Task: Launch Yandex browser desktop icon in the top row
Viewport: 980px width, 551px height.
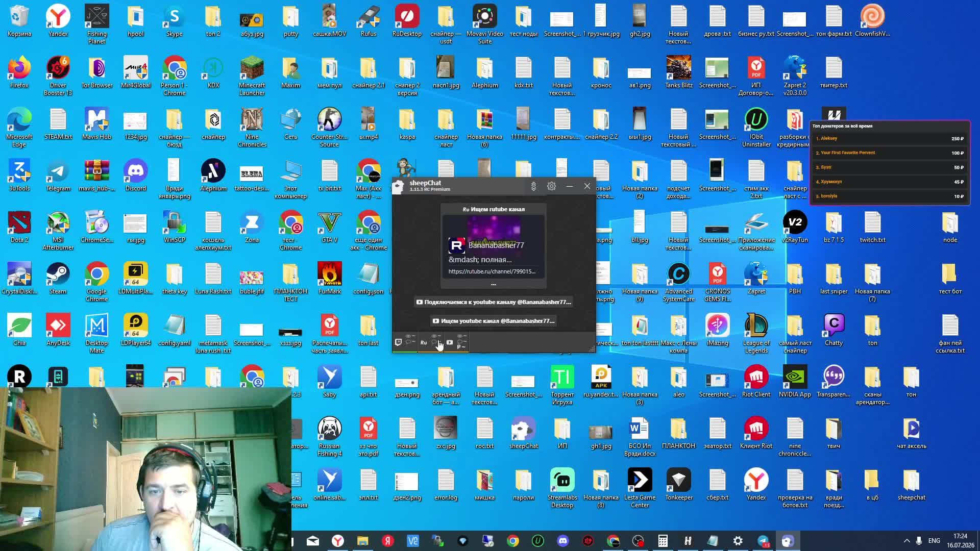Action: click(x=58, y=21)
